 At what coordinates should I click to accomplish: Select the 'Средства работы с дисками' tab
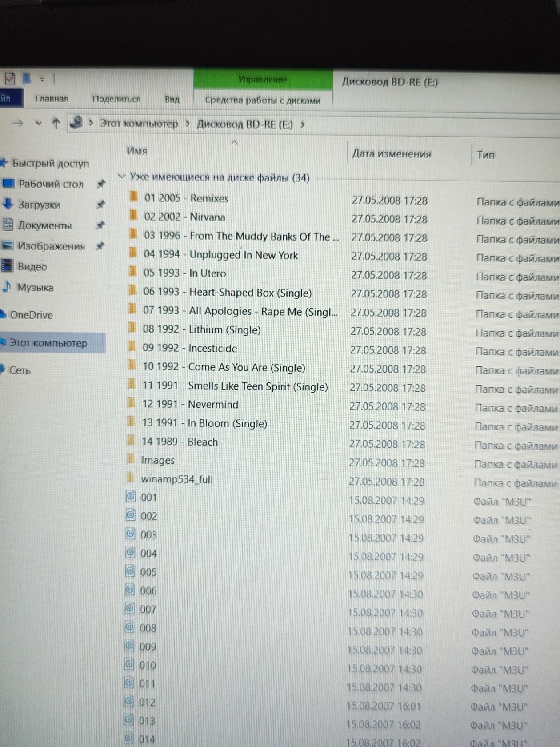[x=263, y=100]
